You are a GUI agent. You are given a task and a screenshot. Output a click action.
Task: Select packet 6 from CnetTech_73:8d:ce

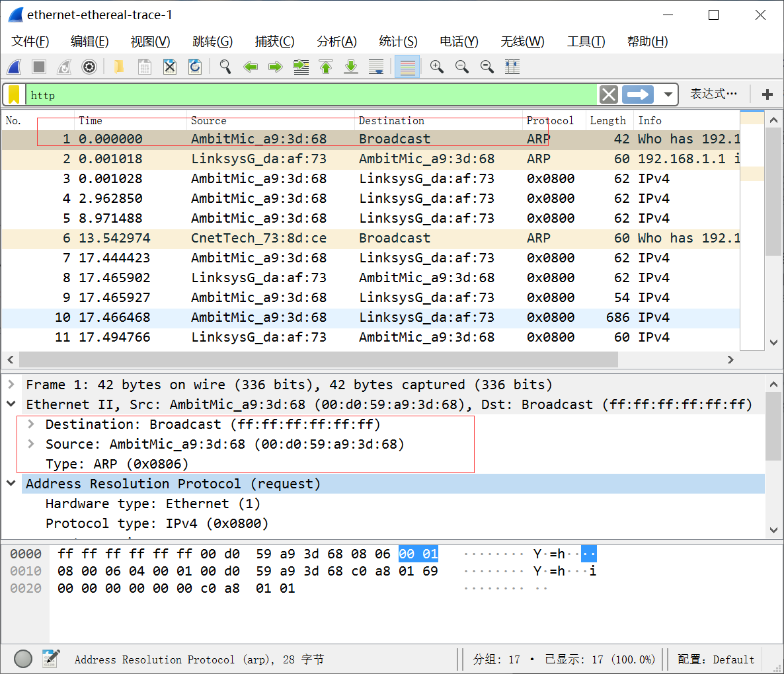(370, 239)
